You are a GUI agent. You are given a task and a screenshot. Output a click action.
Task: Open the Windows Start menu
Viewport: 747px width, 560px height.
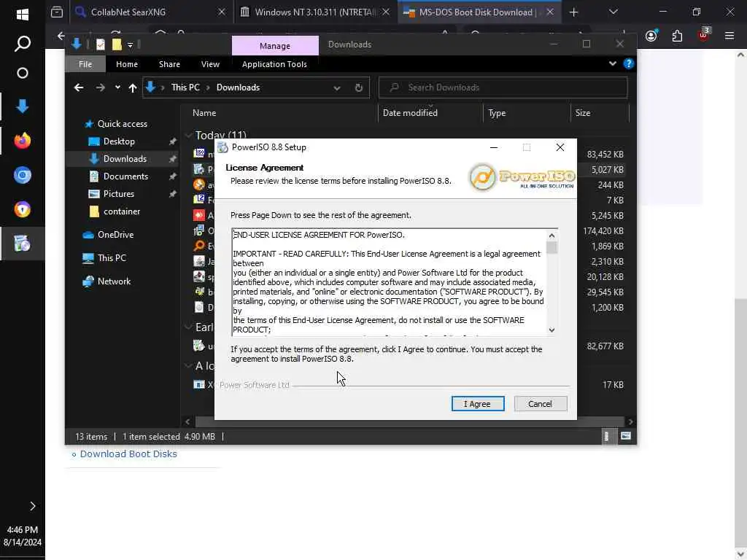23,15
